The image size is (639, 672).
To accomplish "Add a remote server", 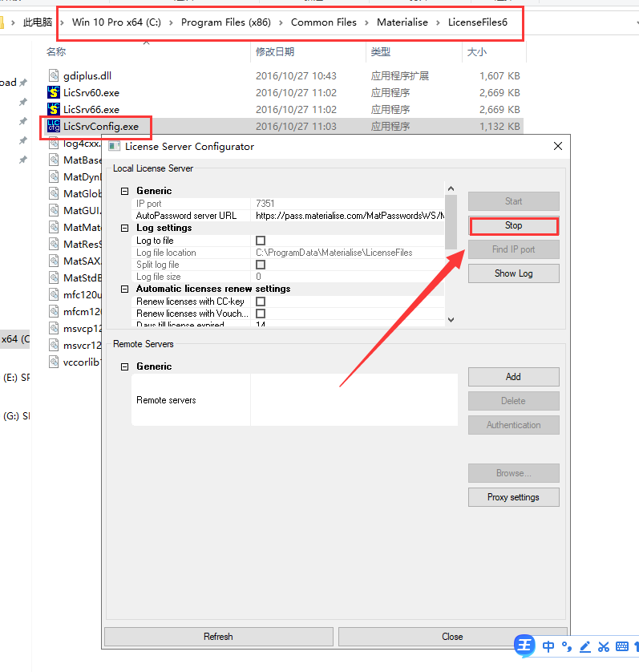I will tap(514, 377).
